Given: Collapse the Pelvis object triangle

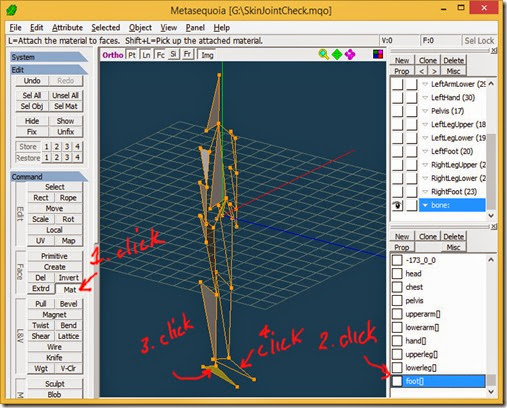Looking at the screenshot, I should point(425,111).
